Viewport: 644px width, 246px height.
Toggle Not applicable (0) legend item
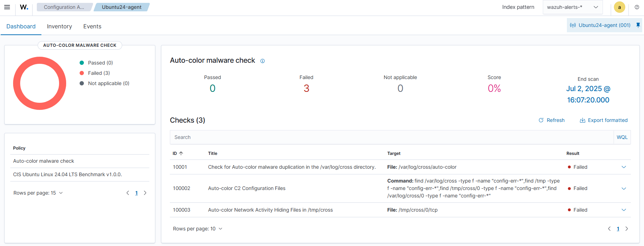tap(104, 83)
